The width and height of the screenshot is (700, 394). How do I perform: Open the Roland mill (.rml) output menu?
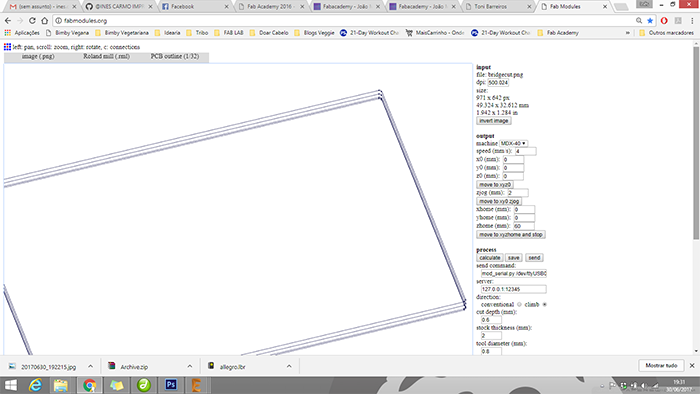click(106, 57)
